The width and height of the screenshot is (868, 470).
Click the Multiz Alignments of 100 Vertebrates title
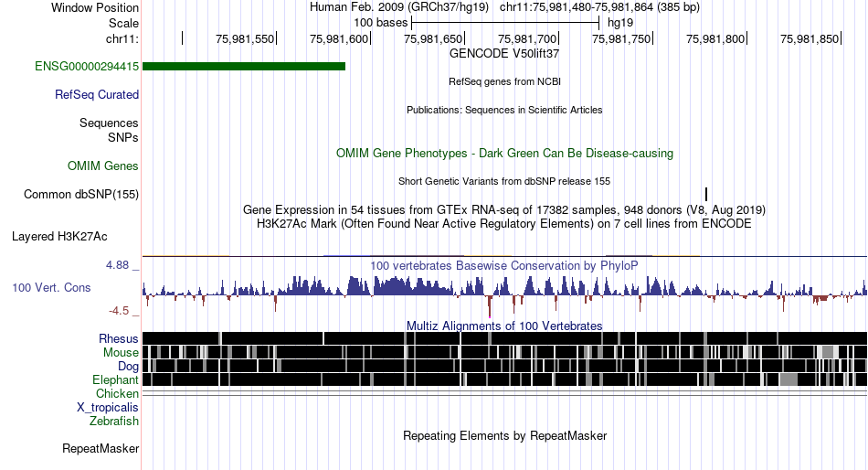pyautogui.click(x=504, y=326)
